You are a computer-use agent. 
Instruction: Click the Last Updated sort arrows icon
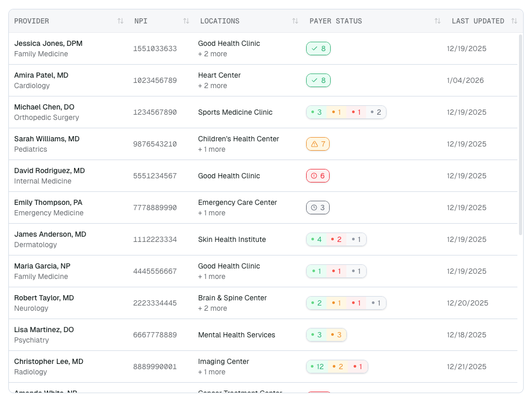[x=514, y=21]
